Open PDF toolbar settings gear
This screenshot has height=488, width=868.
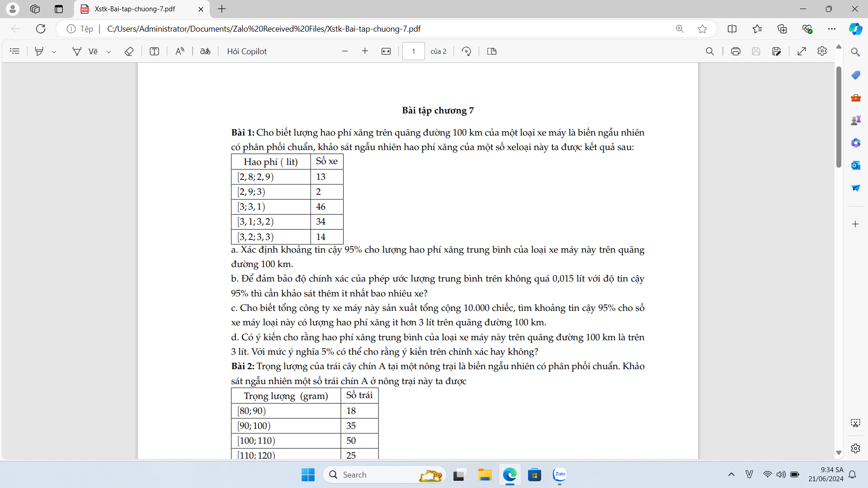822,51
